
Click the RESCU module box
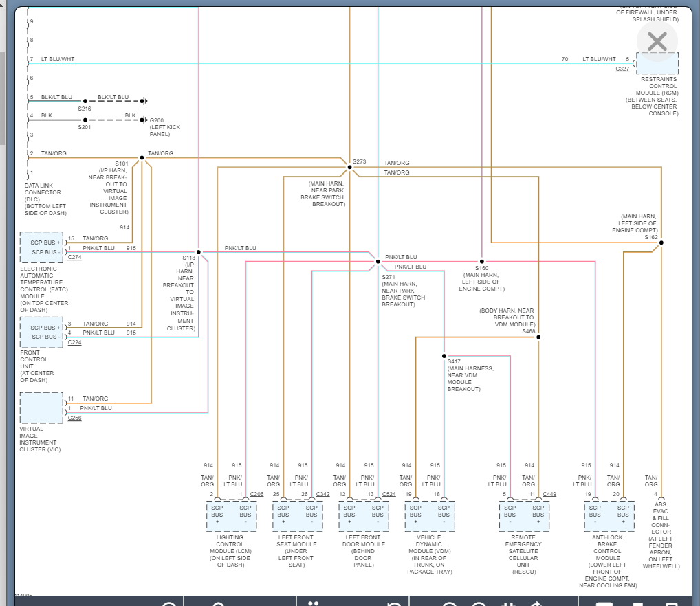click(x=524, y=517)
